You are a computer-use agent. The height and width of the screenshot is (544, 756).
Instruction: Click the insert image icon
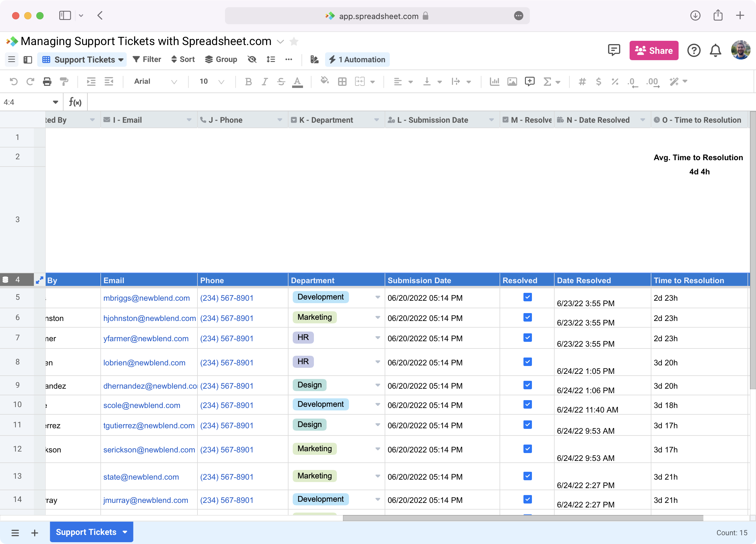512,82
